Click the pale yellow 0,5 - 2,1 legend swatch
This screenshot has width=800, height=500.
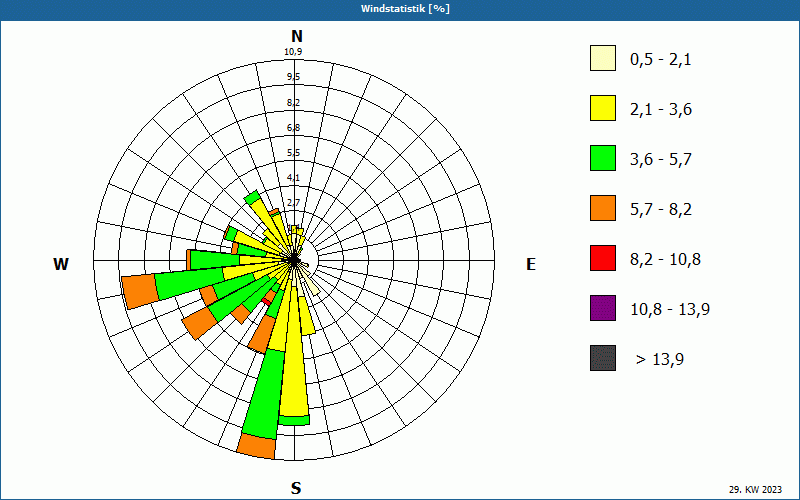pyautogui.click(x=603, y=58)
